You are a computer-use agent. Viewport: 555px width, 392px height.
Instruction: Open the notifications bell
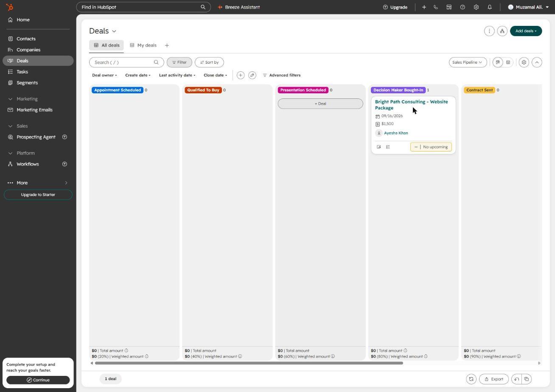490,7
